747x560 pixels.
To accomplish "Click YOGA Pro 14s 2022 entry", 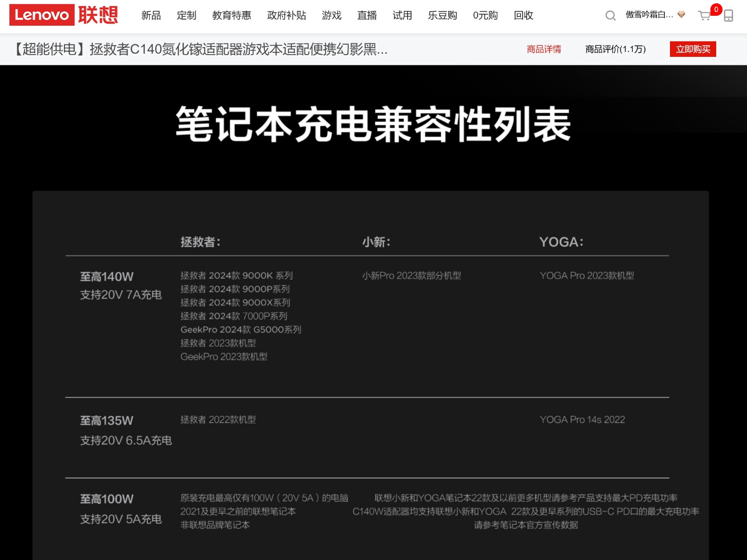I will [582, 420].
